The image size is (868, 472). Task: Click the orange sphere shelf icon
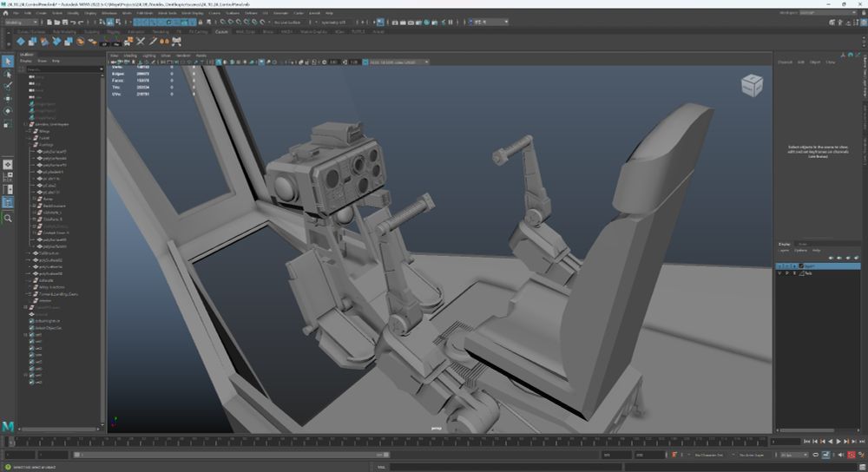80,42
